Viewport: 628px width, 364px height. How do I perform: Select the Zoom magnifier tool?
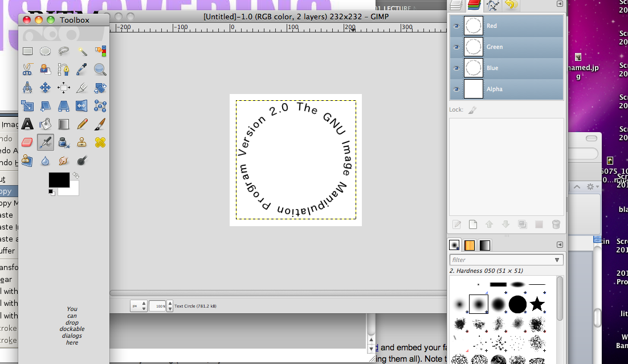(x=100, y=69)
